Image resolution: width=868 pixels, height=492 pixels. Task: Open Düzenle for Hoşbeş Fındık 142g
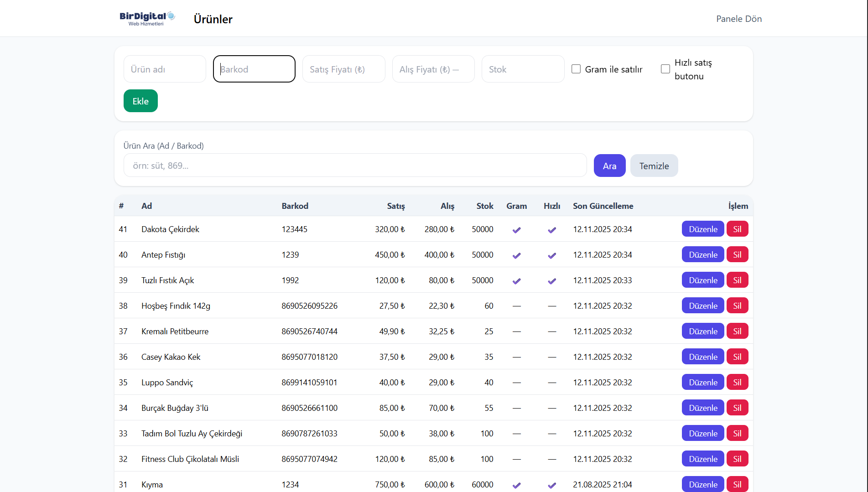[702, 306]
